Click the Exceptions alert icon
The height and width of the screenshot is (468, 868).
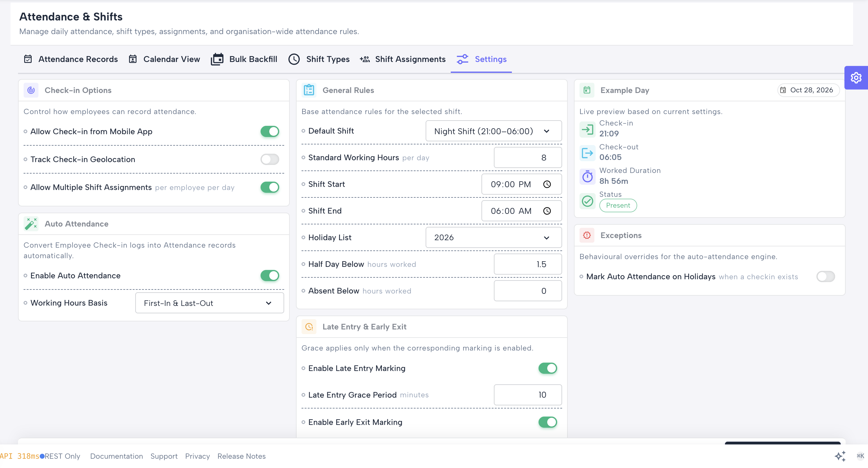point(587,235)
